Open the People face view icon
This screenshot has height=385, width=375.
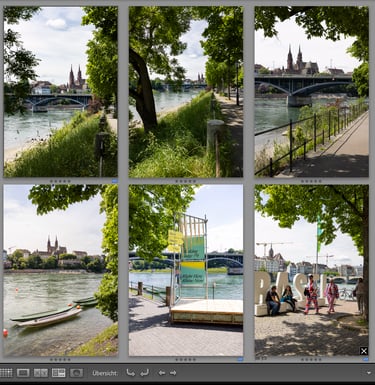pos(76,373)
